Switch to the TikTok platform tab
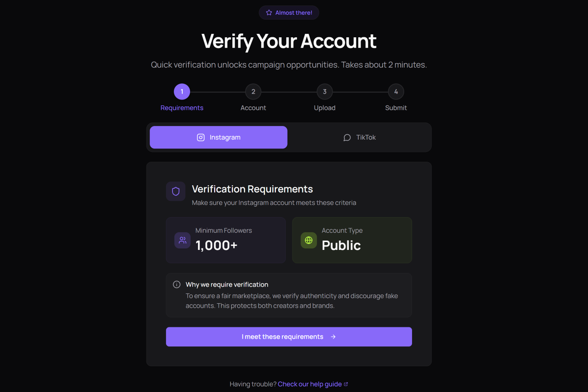 coord(360,137)
